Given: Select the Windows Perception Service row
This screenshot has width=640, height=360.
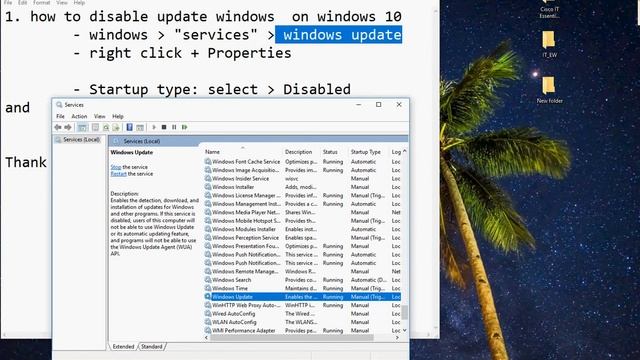Looking at the screenshot, I should (x=302, y=238).
